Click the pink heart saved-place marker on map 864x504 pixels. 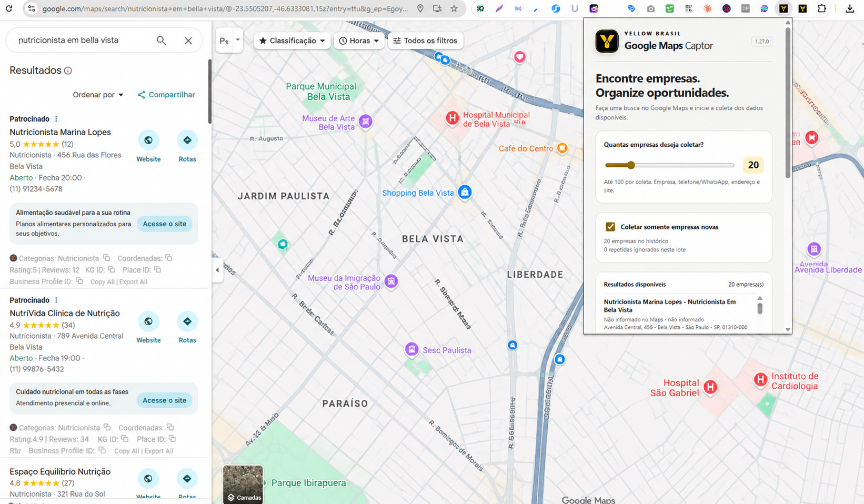[x=520, y=57]
